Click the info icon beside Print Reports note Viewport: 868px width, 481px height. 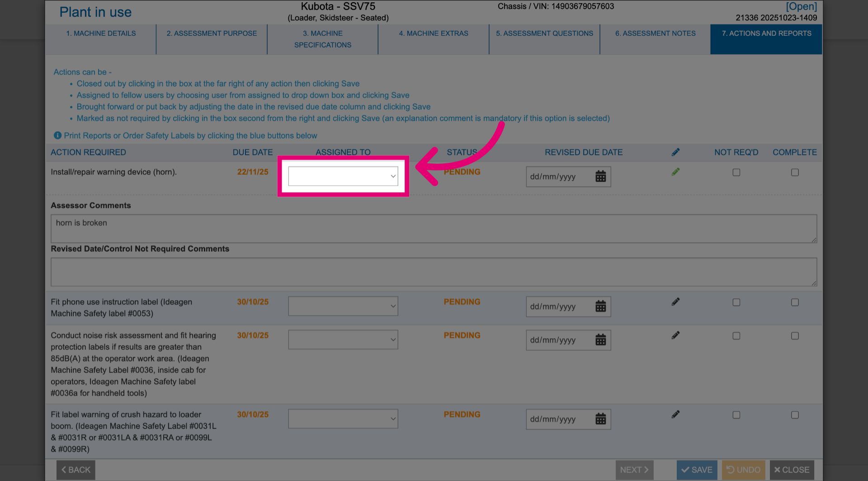[x=57, y=135]
